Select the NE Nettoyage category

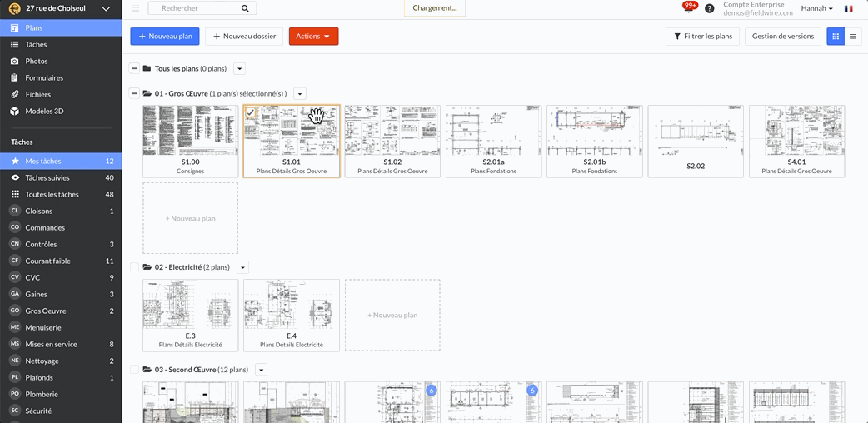tap(61, 361)
